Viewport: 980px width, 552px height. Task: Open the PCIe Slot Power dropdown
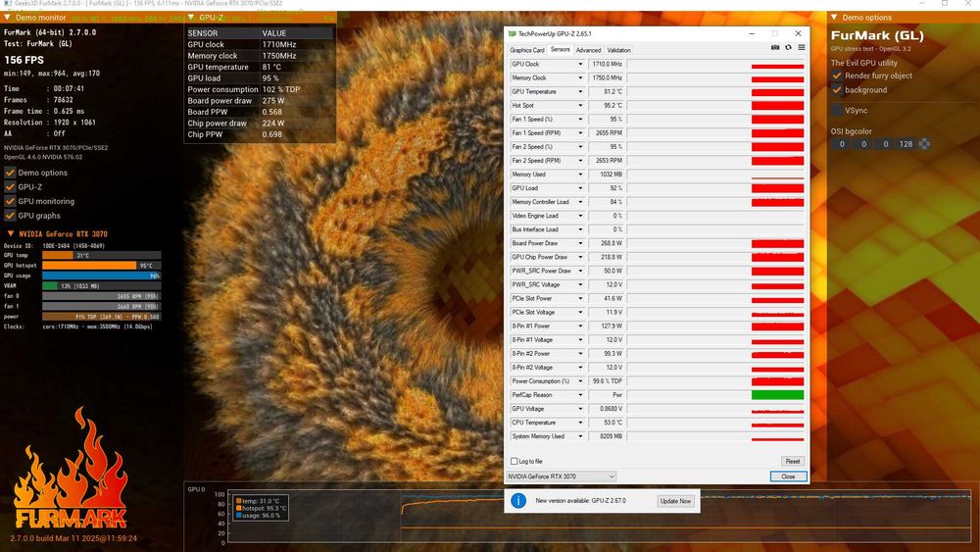click(x=580, y=298)
